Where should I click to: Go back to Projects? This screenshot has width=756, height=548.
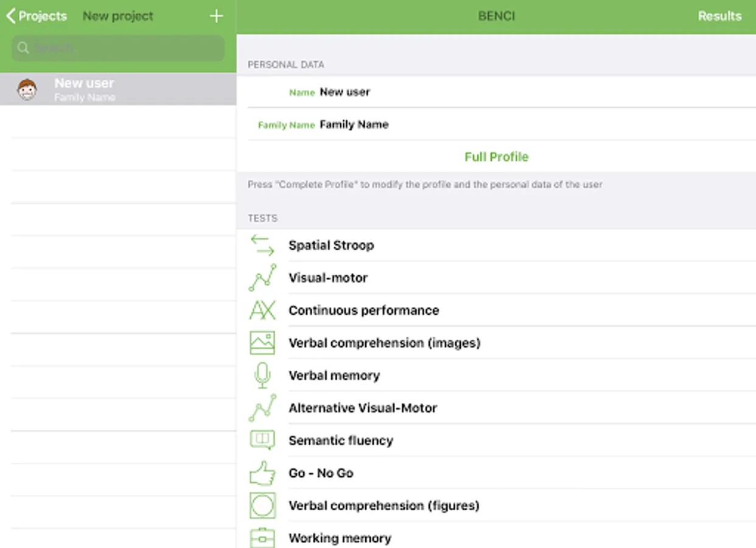pyautogui.click(x=37, y=16)
